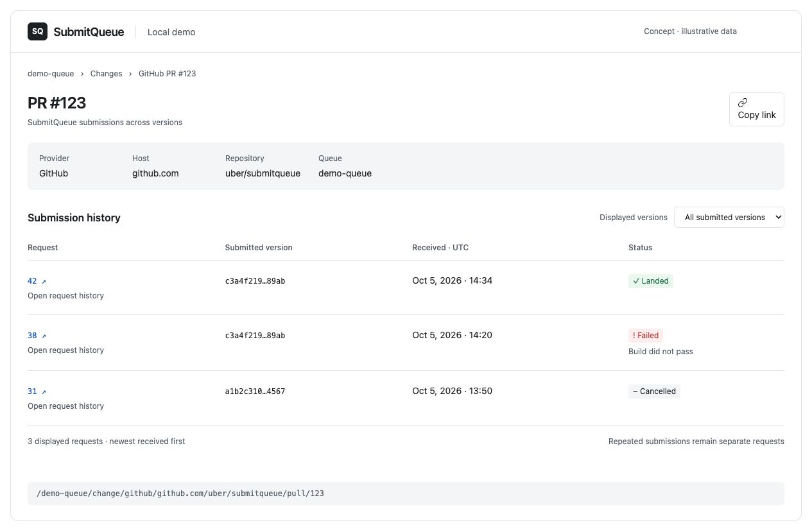
Task: Click the GitHub provider value
Action: (53, 173)
